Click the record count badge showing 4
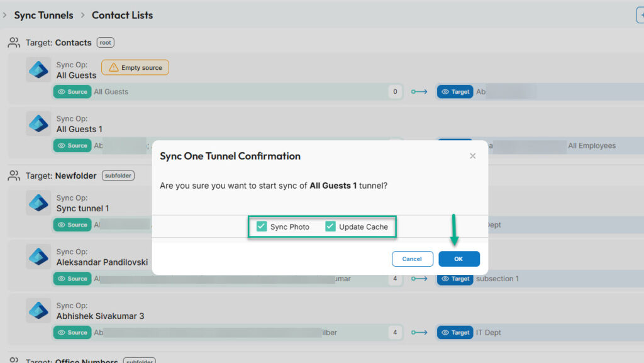644x363 pixels. pyautogui.click(x=395, y=332)
